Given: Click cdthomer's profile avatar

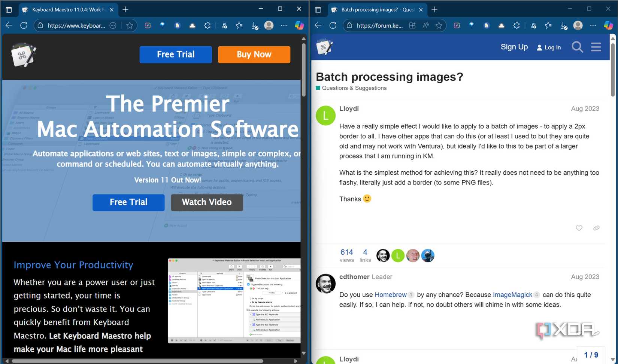Looking at the screenshot, I should tap(325, 284).
